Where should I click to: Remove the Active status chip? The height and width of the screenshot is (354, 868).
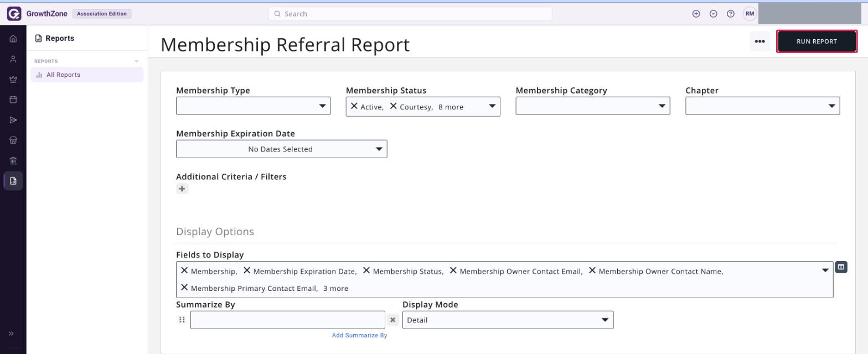[354, 106]
